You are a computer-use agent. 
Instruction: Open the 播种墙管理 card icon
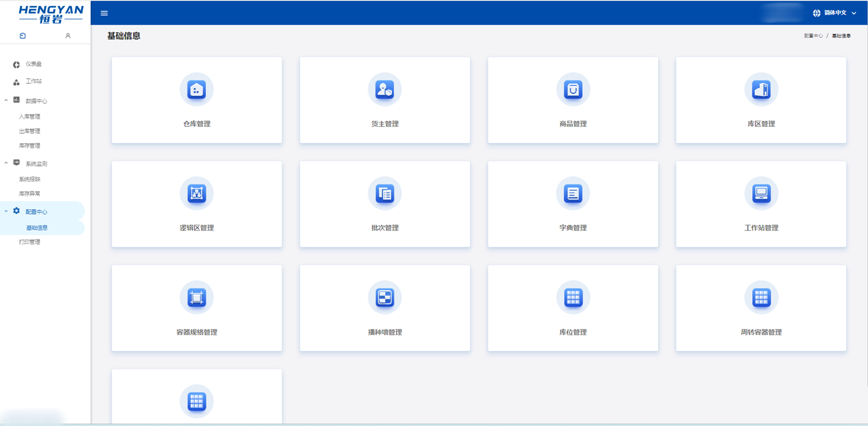click(385, 297)
